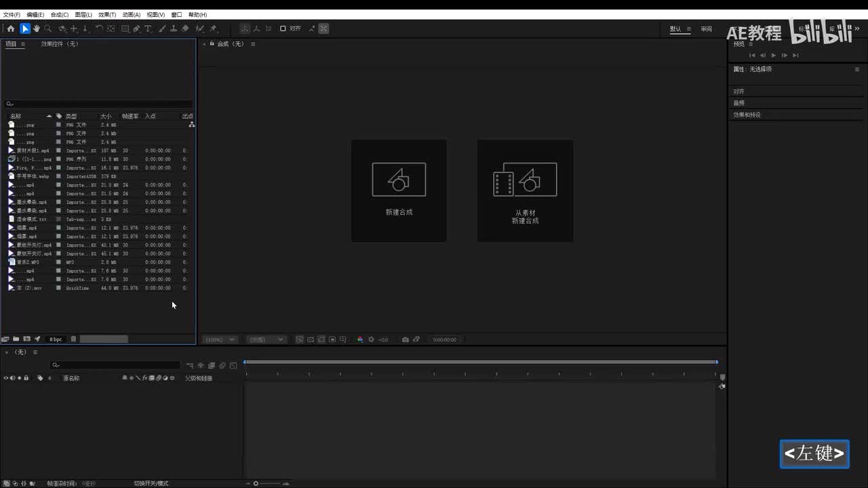Adjust the timeline zoom slider
Screen dimensions: 868x488
click(x=256, y=483)
